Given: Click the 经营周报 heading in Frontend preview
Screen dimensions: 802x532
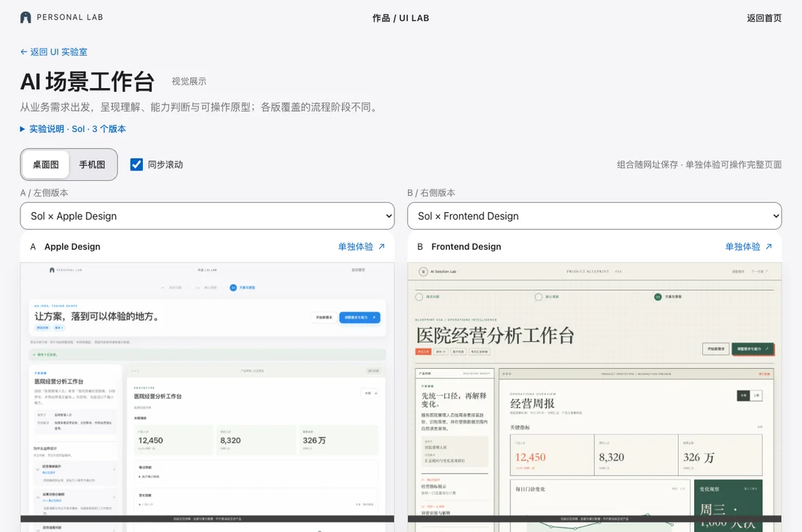Looking at the screenshot, I should pos(532,403).
